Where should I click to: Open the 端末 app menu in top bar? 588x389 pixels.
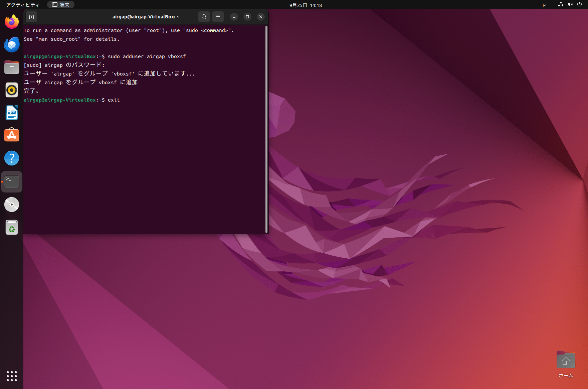[61, 5]
